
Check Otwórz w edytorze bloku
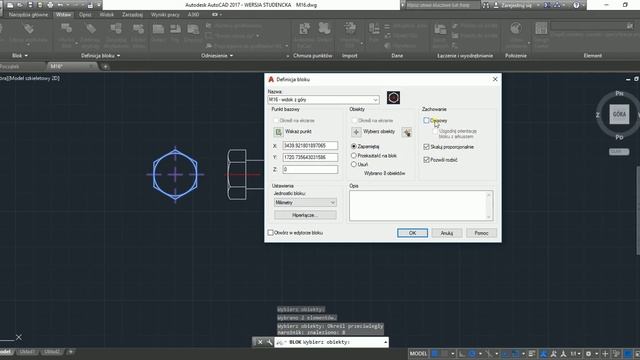pos(270,233)
